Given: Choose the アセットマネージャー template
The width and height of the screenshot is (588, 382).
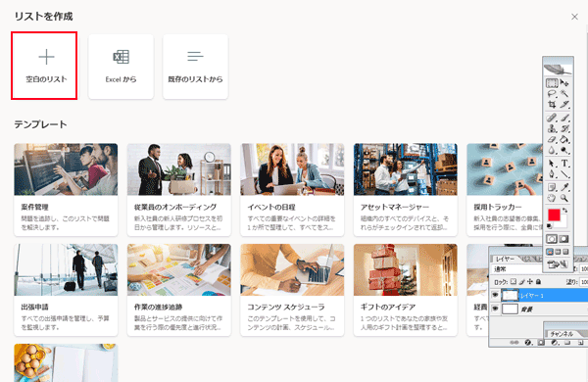Looking at the screenshot, I should (x=406, y=189).
